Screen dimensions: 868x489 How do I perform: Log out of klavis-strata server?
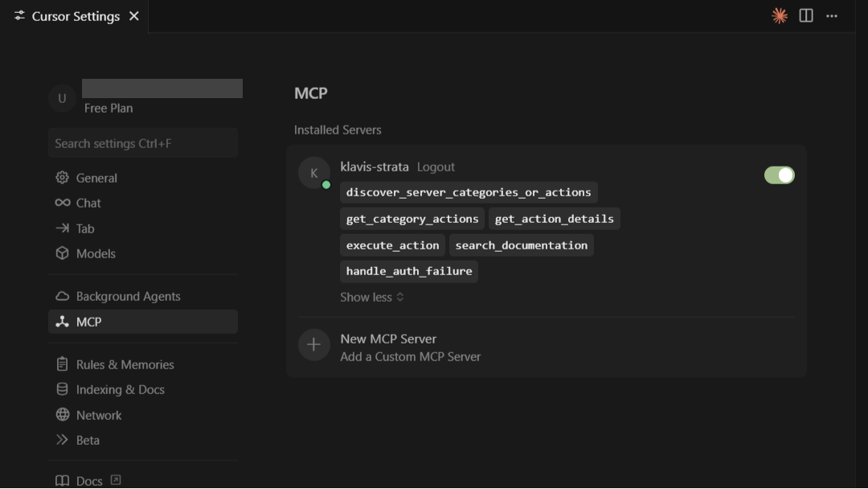(x=436, y=166)
